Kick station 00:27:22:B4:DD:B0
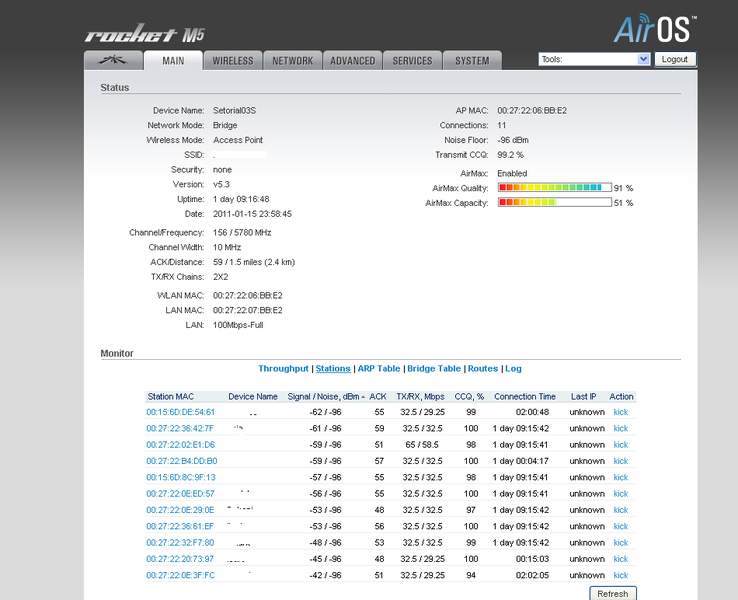This screenshot has height=600, width=738. pyautogui.click(x=620, y=461)
